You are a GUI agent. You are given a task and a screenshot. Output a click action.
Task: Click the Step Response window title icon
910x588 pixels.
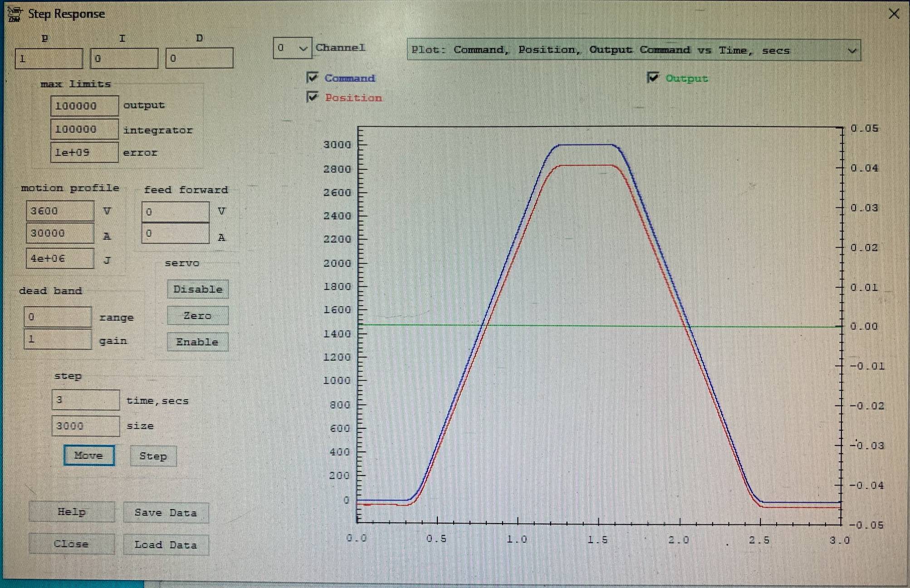(x=15, y=14)
